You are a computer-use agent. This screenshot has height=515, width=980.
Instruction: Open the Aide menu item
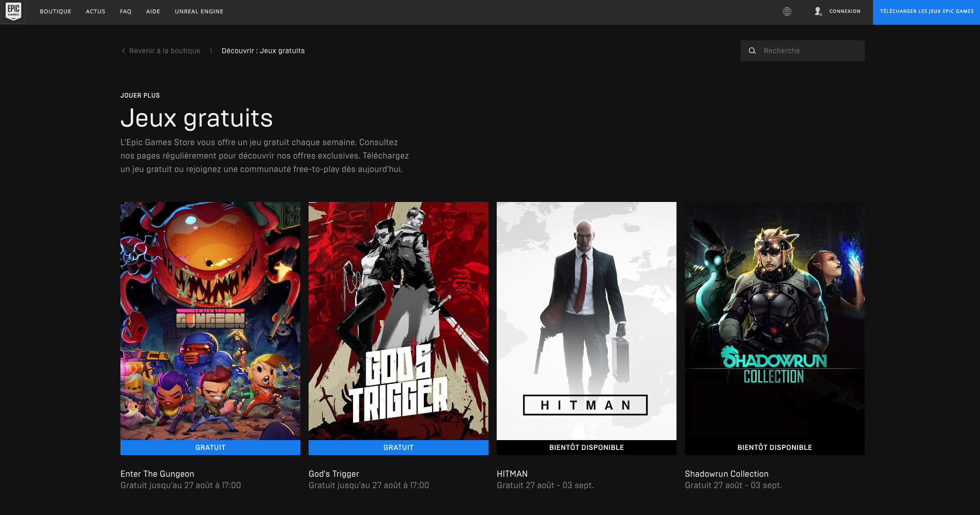tap(153, 11)
